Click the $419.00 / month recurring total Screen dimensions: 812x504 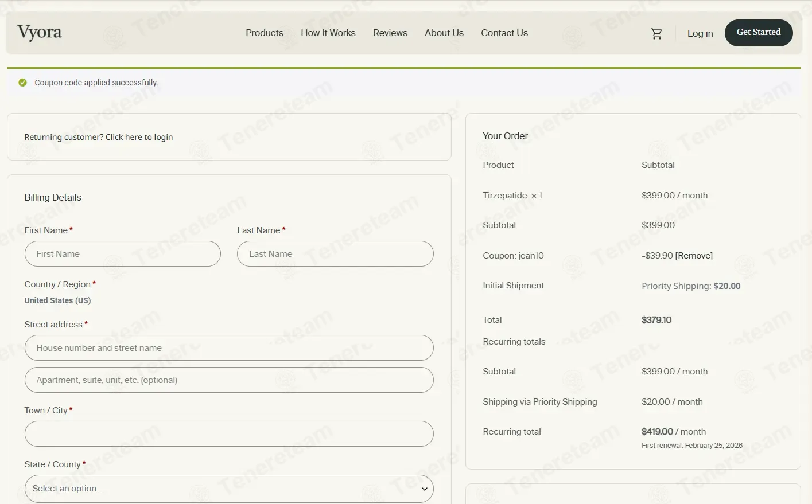tap(674, 432)
